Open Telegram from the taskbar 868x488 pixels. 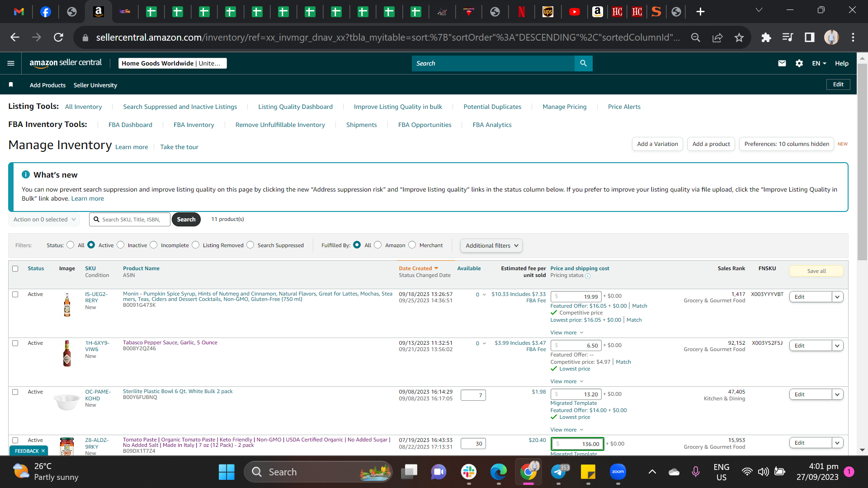tap(558, 472)
